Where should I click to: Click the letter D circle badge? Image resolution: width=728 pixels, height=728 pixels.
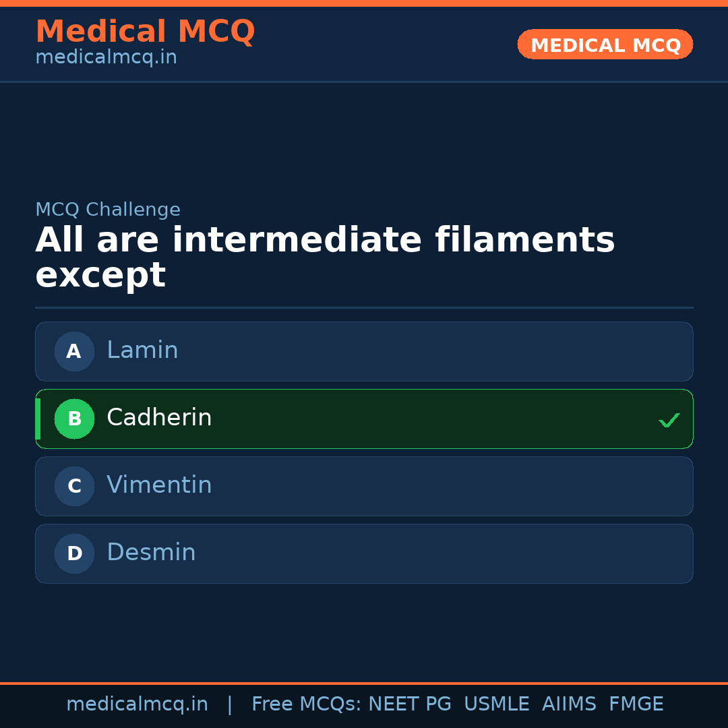coord(74,553)
